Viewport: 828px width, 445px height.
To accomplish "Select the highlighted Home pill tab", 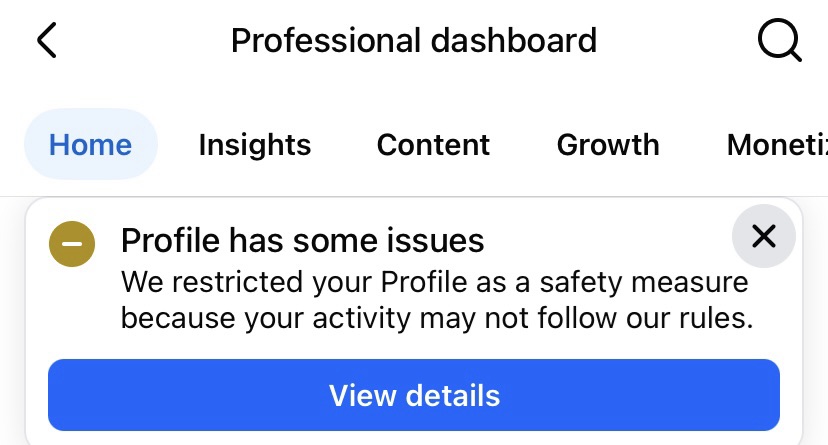I will click(91, 144).
